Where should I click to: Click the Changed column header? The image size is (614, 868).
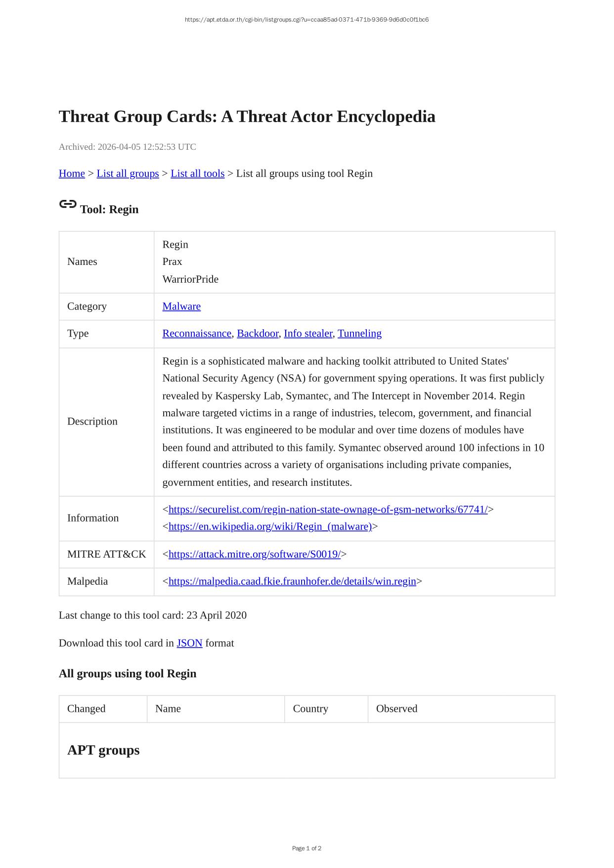(87, 709)
